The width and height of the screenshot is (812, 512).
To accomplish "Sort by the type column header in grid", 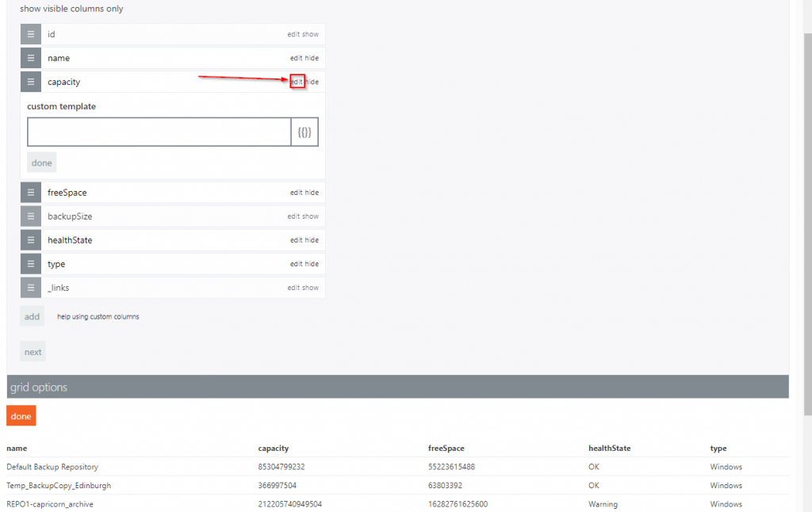I will click(x=718, y=449).
